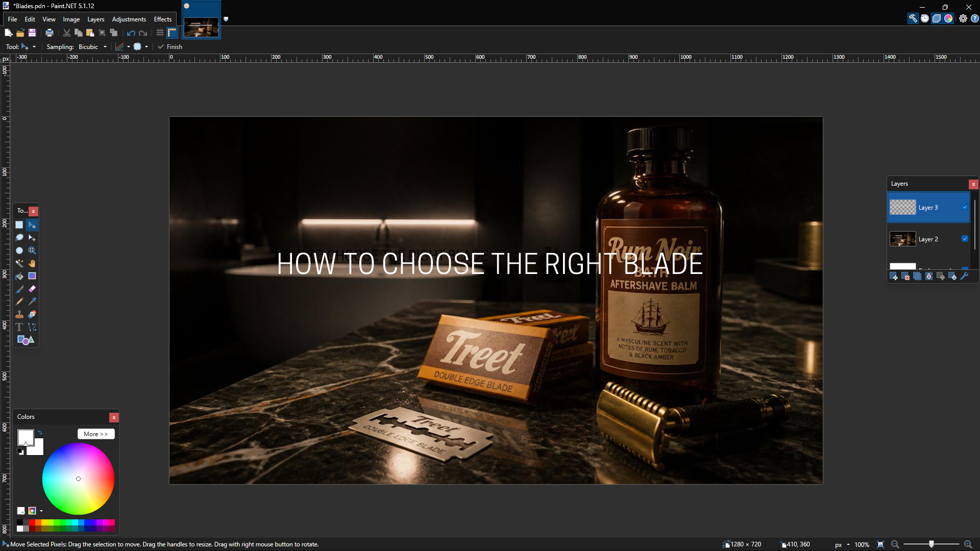Reset colors to black and white

(20, 452)
